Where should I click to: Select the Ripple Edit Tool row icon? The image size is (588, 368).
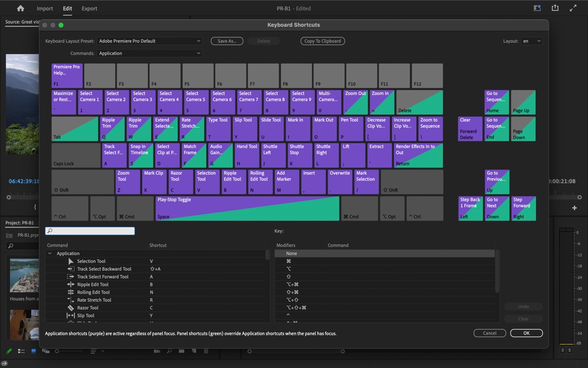coord(71,284)
